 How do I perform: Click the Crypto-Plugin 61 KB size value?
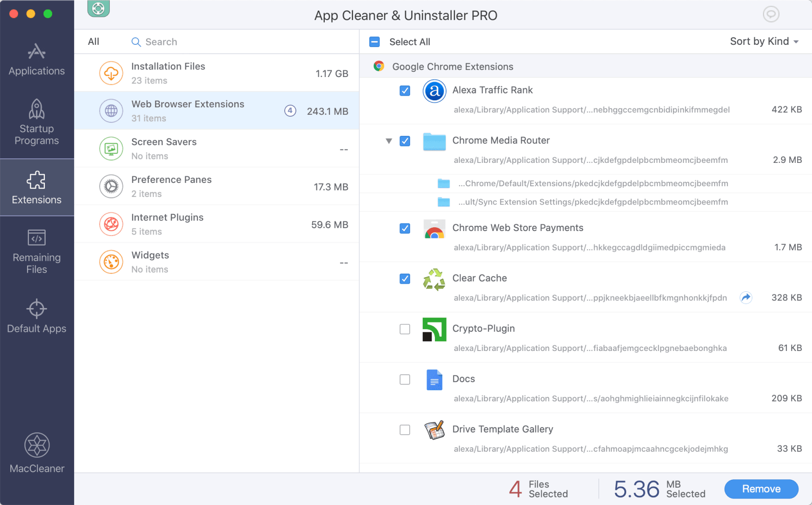click(x=790, y=348)
